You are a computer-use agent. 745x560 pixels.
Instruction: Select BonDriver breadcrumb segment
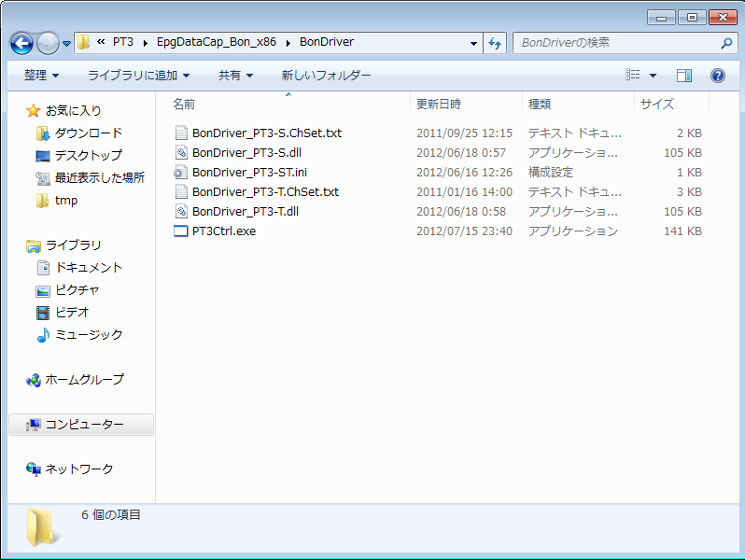[x=327, y=42]
